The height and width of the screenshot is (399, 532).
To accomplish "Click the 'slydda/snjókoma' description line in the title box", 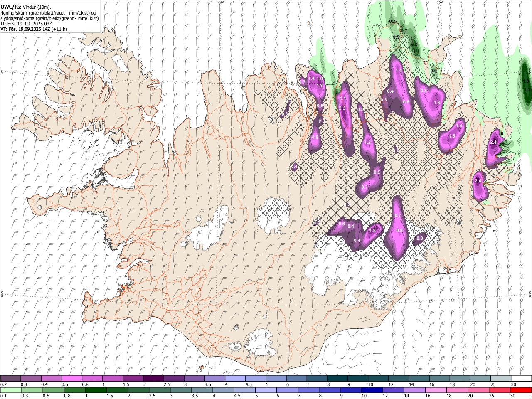I will [49, 18].
